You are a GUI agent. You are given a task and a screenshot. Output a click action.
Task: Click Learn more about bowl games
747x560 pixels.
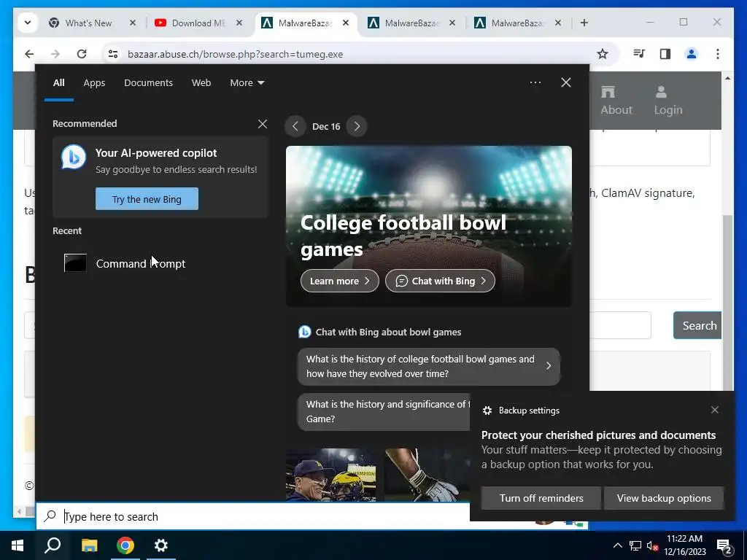click(340, 281)
